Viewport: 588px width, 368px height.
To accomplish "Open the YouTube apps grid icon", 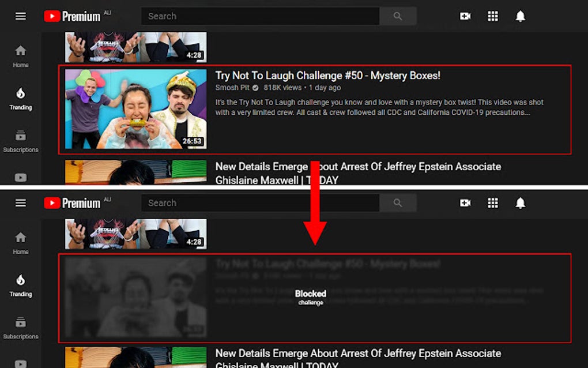I will [x=493, y=16].
